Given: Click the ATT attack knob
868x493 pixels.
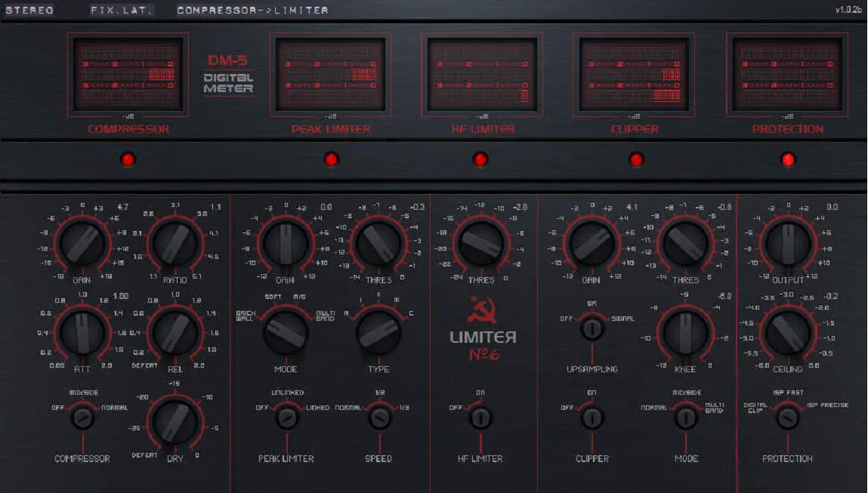Looking at the screenshot, I should 82,332.
